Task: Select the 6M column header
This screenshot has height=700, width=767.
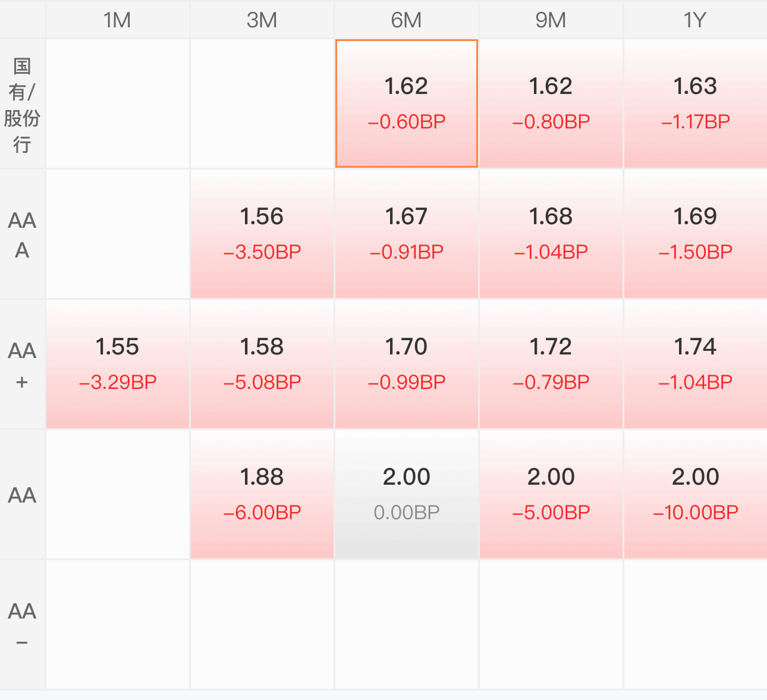Action: coord(407,20)
